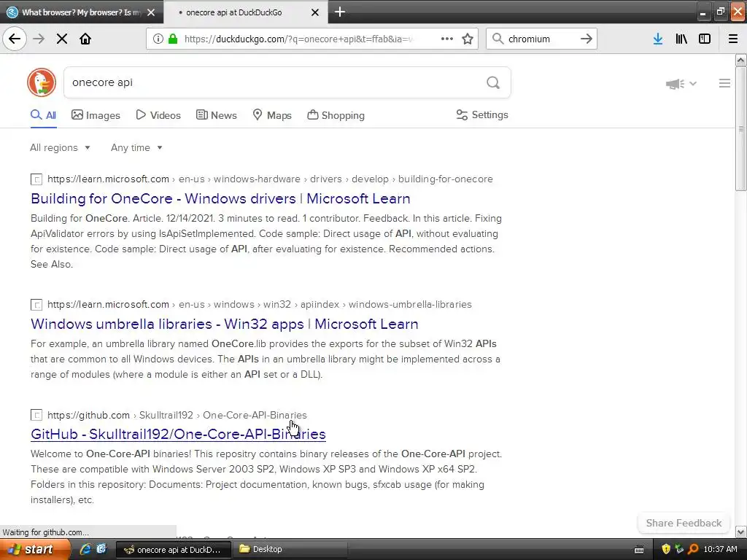Switch to Maps results
This screenshot has width=747, height=560.
point(271,115)
